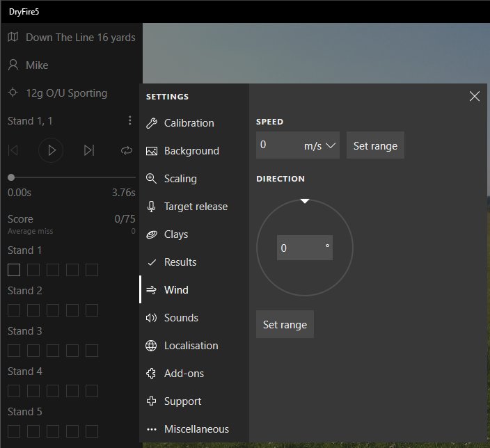Check the first Stand 2 score box

coord(14,310)
